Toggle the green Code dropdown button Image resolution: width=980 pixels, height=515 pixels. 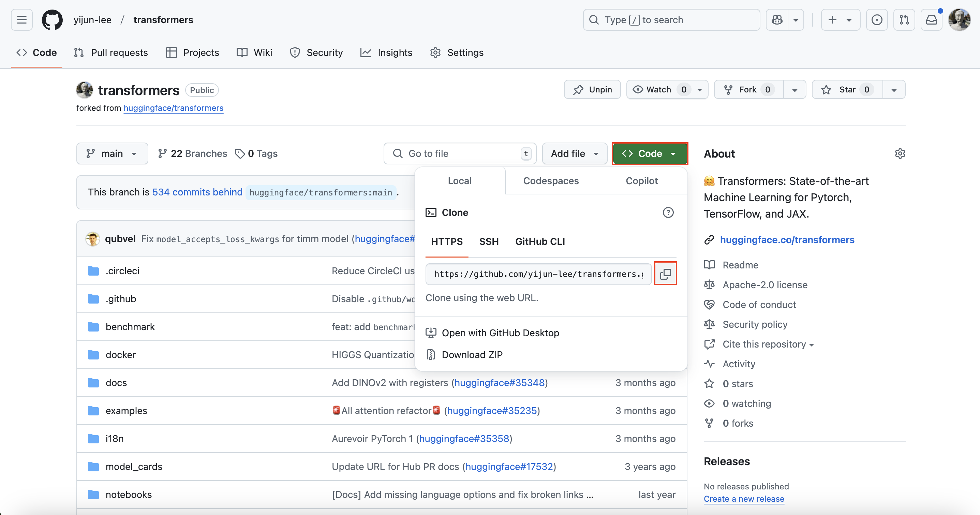[x=650, y=153]
